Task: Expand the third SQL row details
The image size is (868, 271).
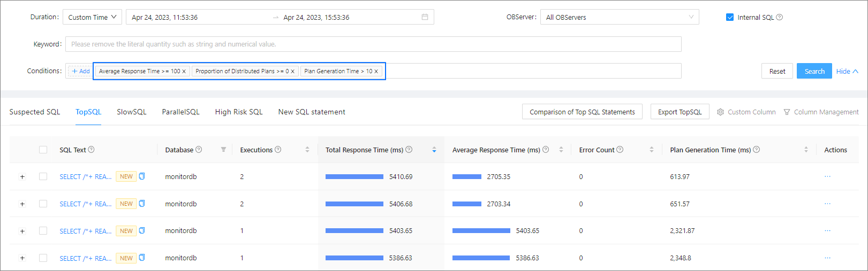Action: 22,231
